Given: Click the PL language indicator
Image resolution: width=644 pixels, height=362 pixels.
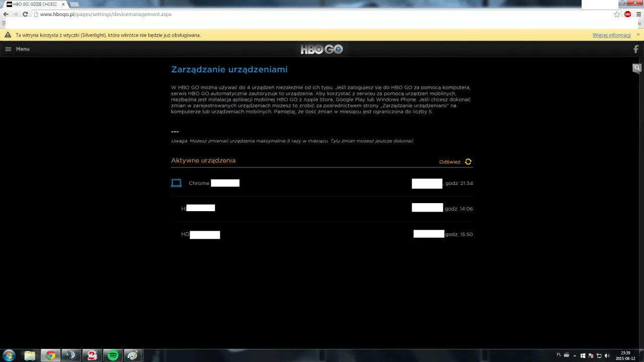Looking at the screenshot, I should (x=558, y=355).
